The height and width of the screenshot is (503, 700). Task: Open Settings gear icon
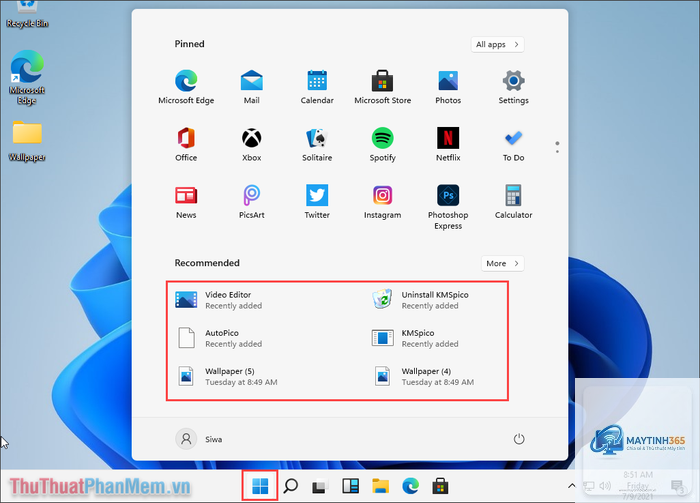coord(513,87)
